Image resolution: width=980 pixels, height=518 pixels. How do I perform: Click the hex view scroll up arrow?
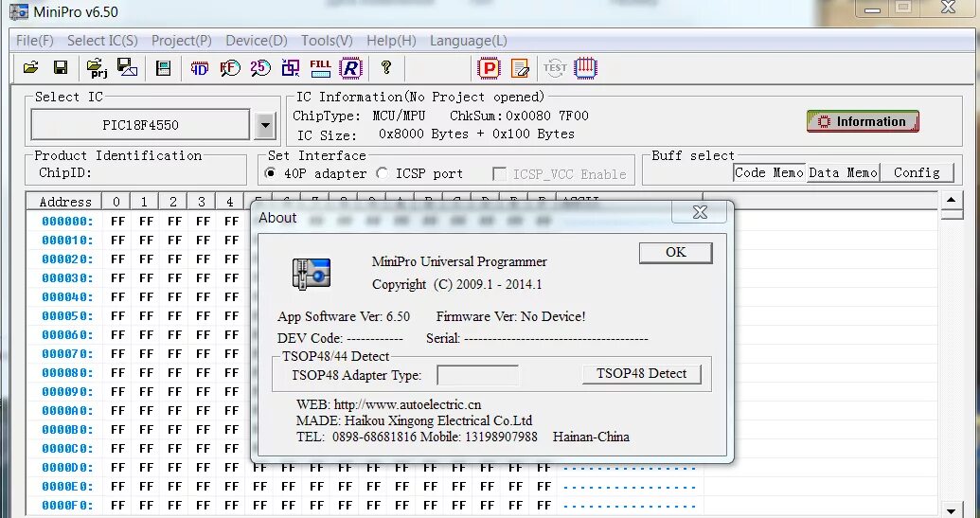(952, 200)
